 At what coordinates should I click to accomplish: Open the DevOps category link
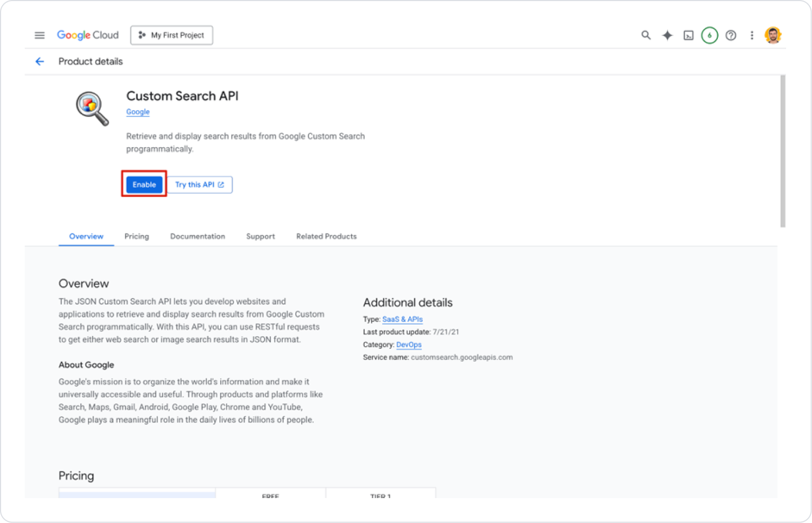point(409,345)
